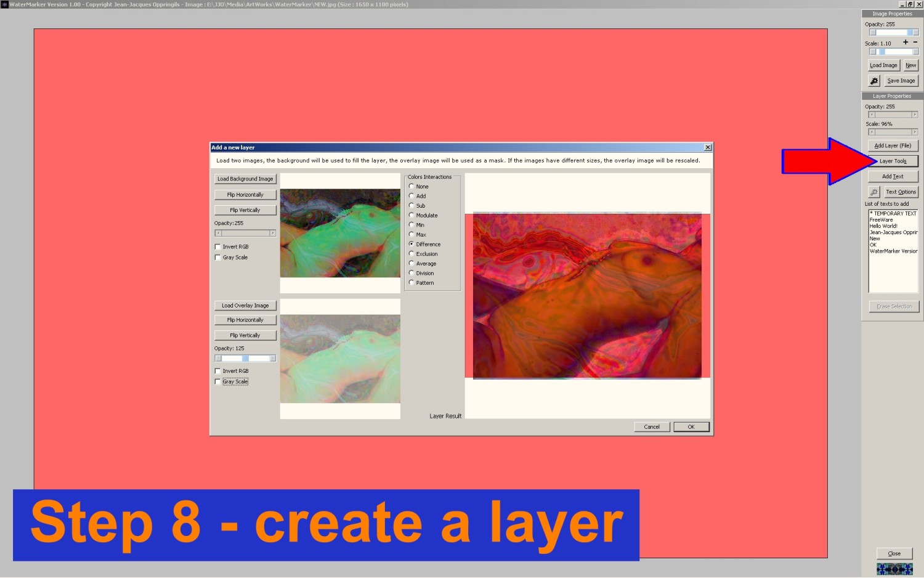Choose the Modulate color interaction option
The image size is (924, 578).
411,215
